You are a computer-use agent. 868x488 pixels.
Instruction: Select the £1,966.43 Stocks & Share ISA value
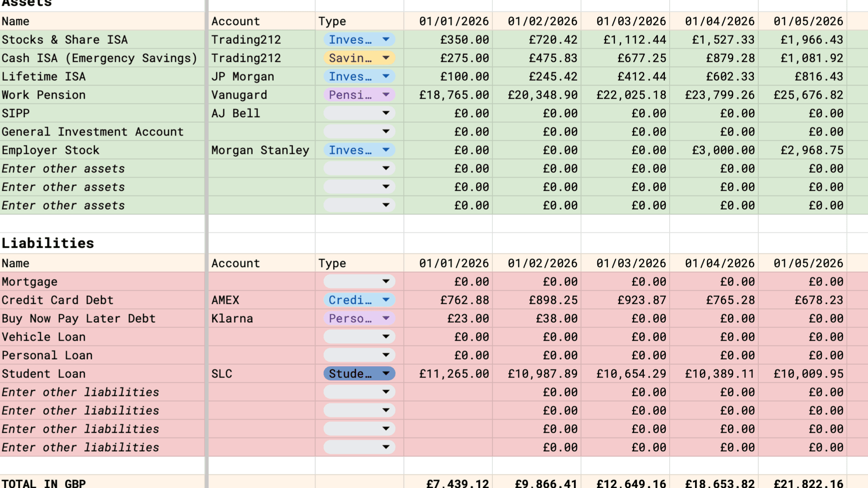point(803,39)
